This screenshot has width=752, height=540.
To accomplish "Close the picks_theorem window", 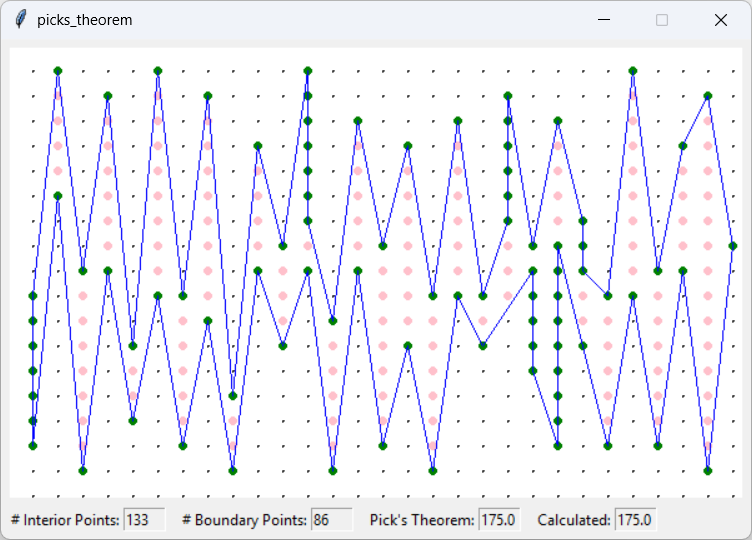I will coord(721,20).
